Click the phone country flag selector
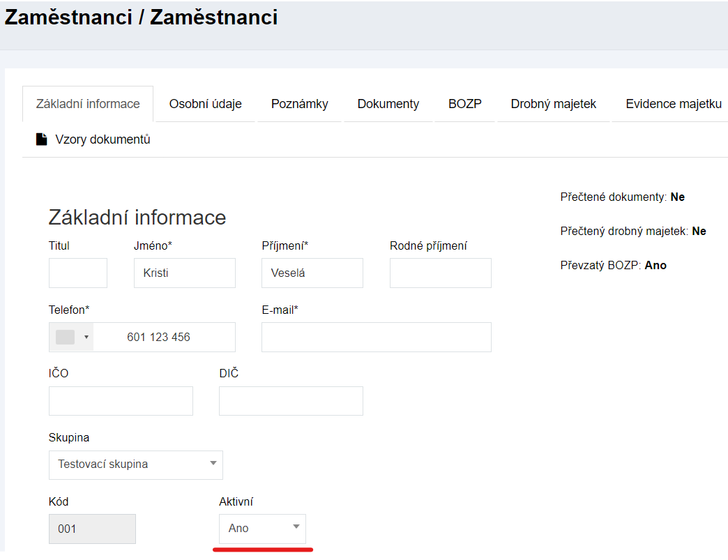 coord(65,337)
